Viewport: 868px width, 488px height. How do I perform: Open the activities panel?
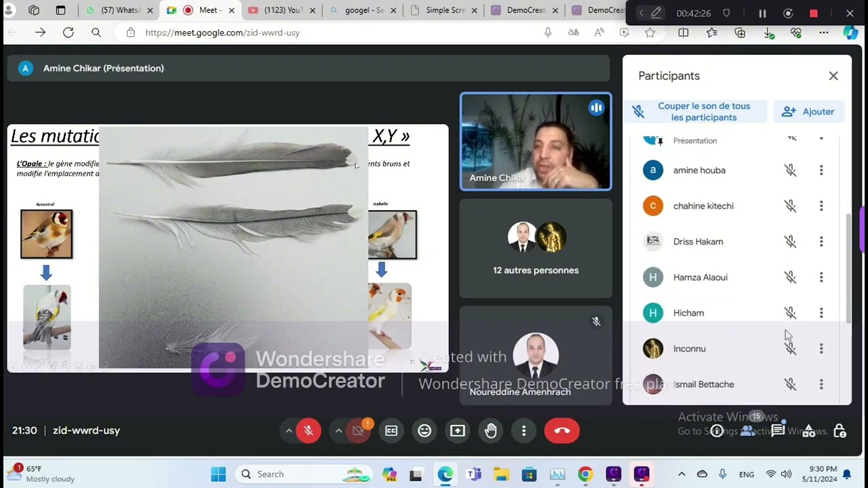808,431
